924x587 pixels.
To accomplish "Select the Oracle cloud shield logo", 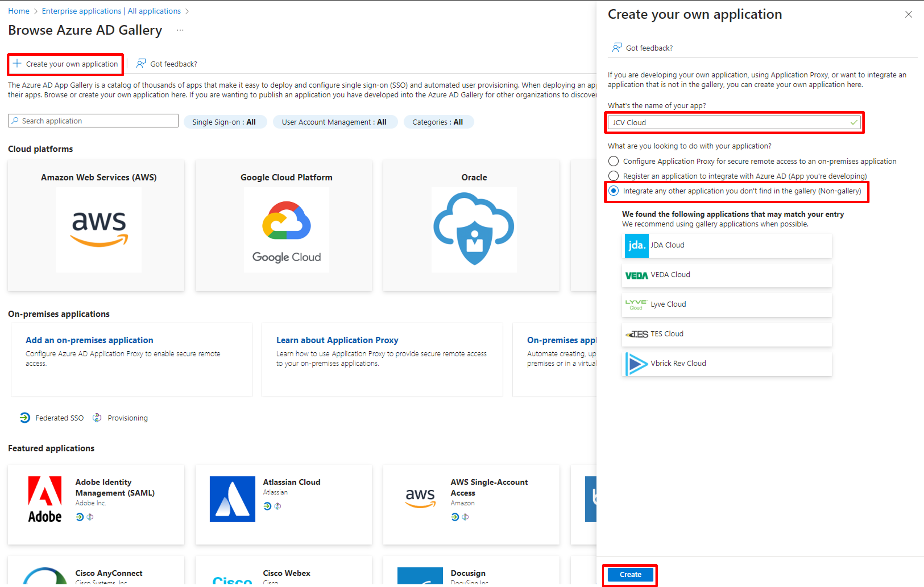I will coord(474,230).
